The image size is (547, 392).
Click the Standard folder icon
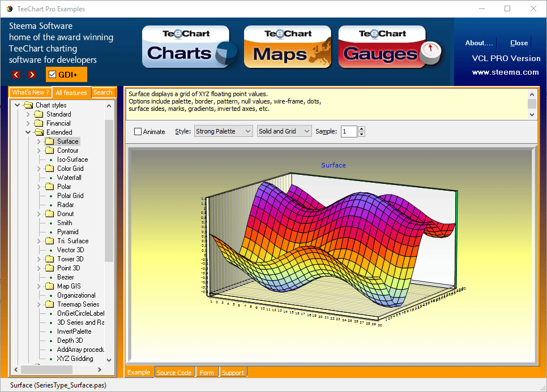click(x=39, y=114)
